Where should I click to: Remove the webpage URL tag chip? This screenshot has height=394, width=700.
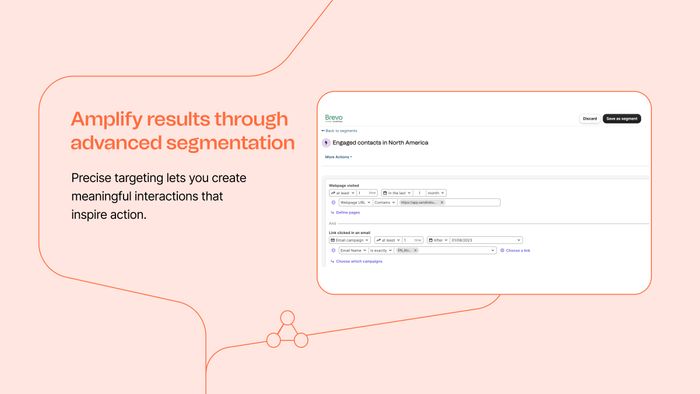(442, 203)
